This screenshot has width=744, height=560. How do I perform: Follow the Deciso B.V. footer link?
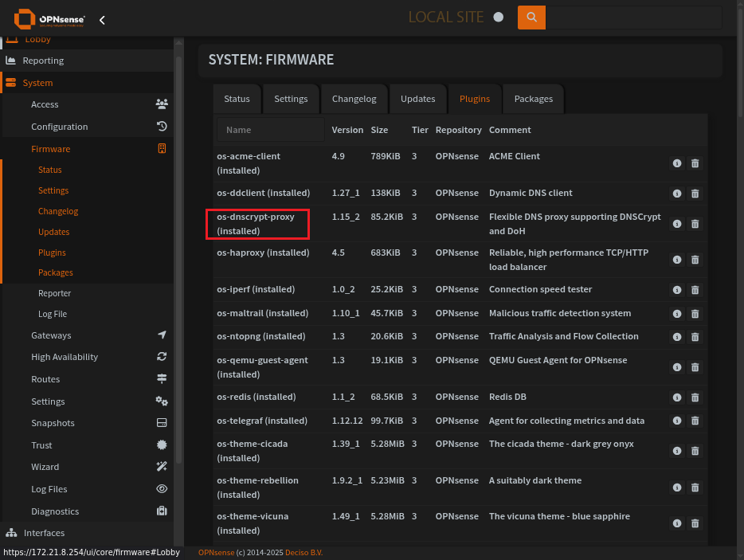click(x=303, y=552)
